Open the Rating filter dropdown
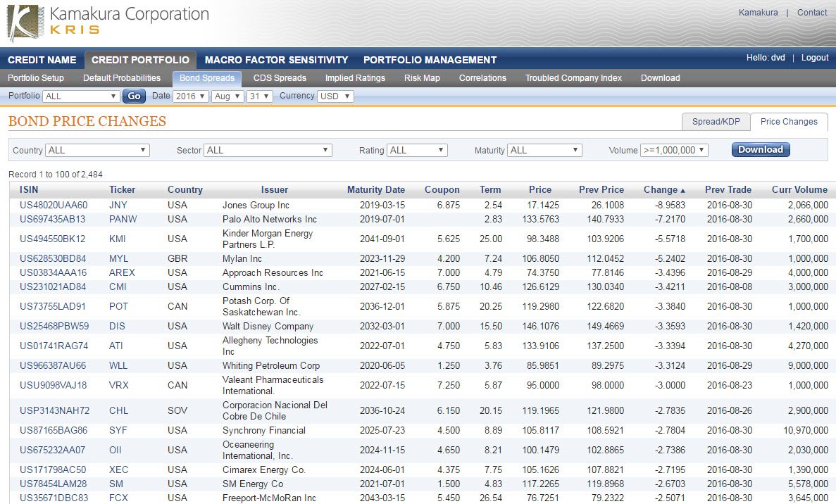 pyautogui.click(x=417, y=150)
